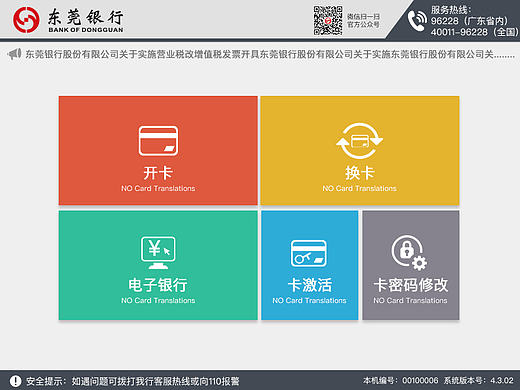Image resolution: width=520 pixels, height=390 pixels.
Task: Click NO Card Translations under 开卡
Action: [x=158, y=188]
